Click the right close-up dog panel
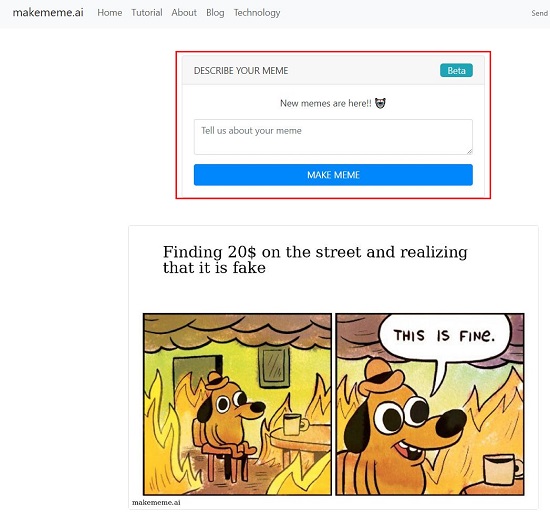 430,404
